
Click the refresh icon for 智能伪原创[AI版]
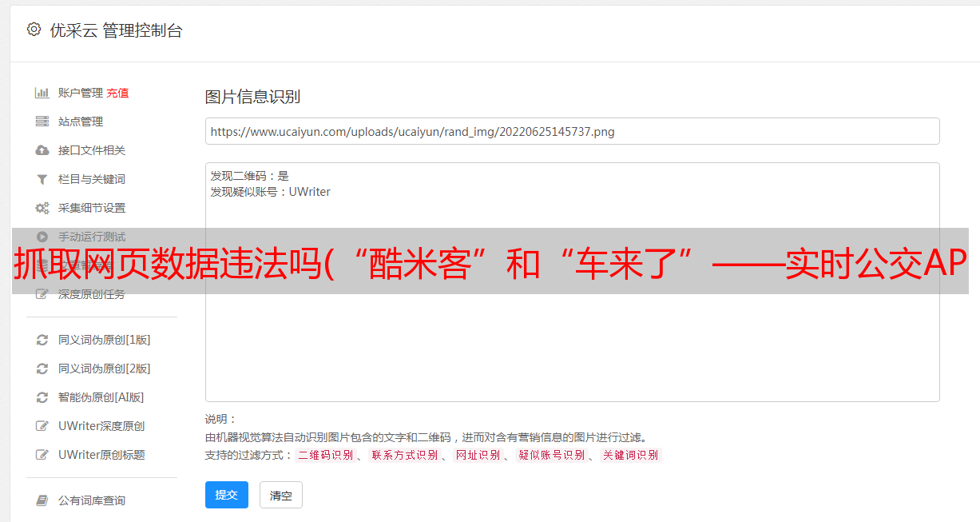[x=42, y=397]
